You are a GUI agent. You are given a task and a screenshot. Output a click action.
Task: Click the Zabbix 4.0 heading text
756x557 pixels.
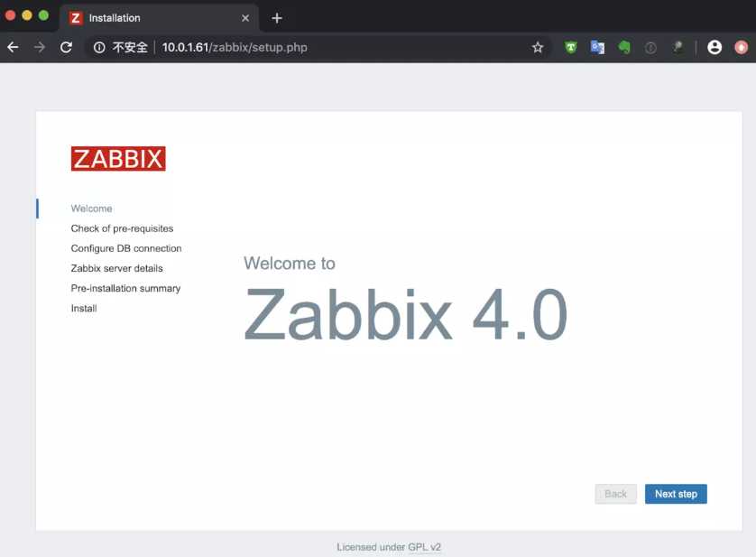405,314
